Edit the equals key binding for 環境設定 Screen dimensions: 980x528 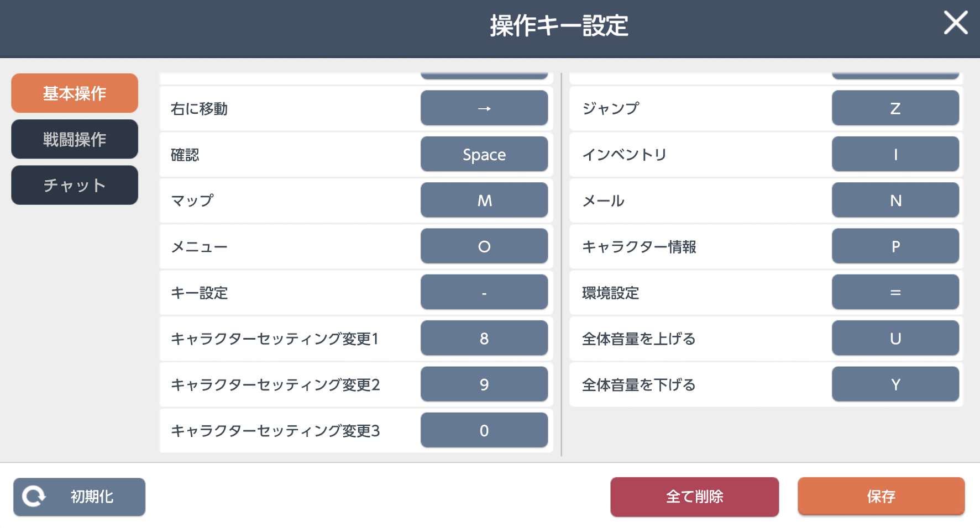click(x=895, y=292)
